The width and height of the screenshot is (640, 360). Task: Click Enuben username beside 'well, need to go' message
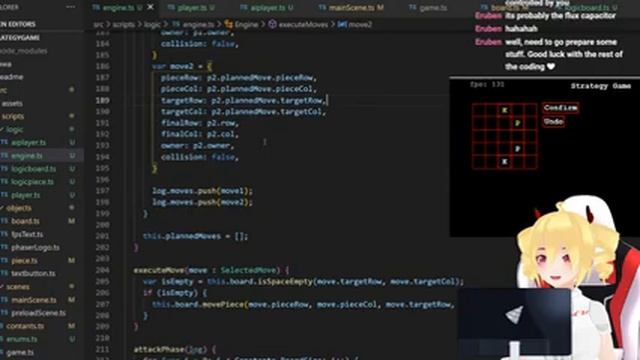click(488, 42)
